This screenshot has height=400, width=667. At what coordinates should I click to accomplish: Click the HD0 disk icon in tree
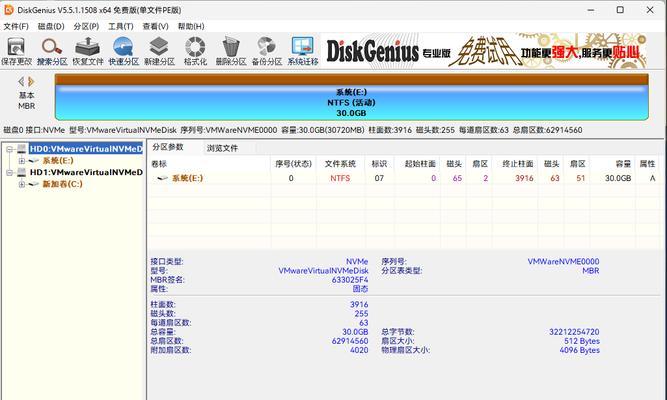pos(22,149)
